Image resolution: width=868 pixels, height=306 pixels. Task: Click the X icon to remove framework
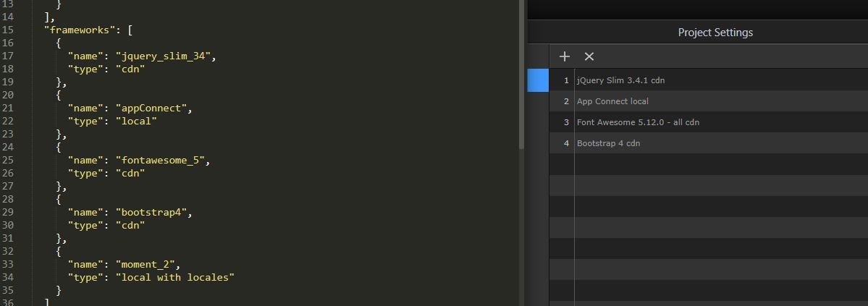click(x=589, y=56)
